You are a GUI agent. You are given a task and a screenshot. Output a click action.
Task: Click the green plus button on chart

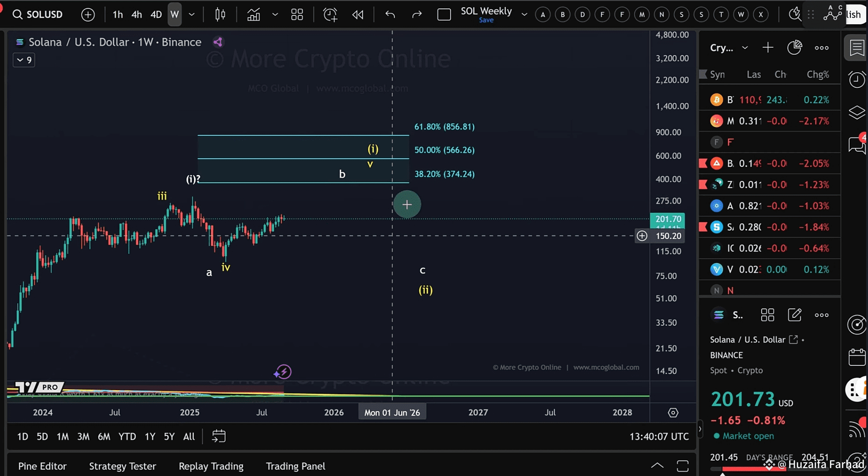point(407,205)
